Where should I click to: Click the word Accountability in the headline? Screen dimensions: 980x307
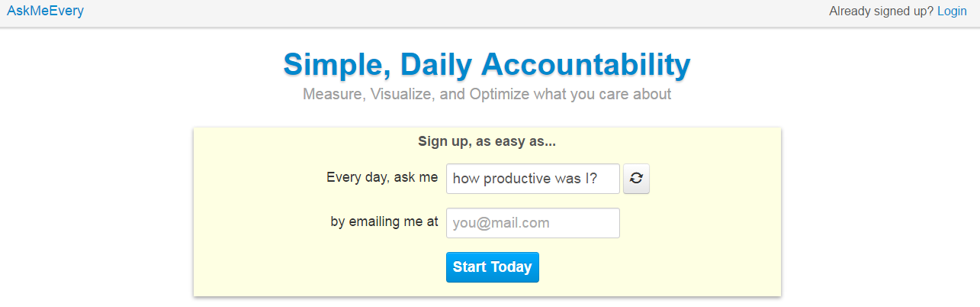point(586,64)
